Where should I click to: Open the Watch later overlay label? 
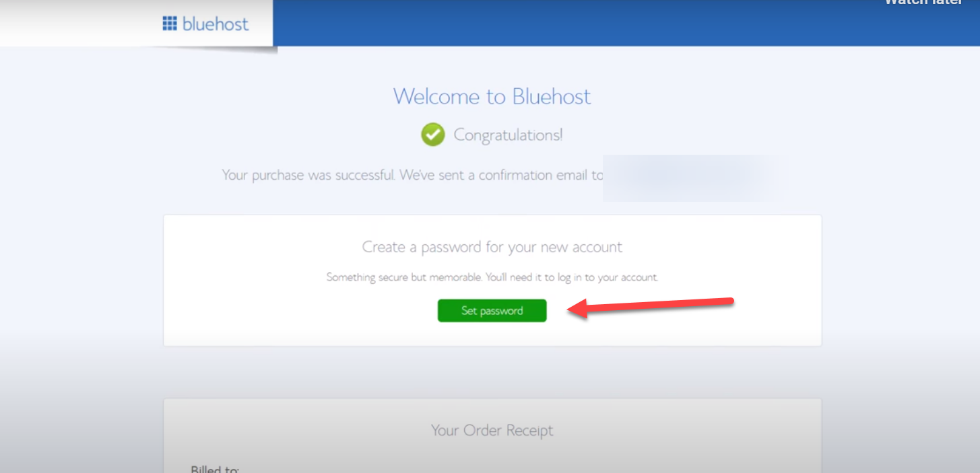pos(923,3)
